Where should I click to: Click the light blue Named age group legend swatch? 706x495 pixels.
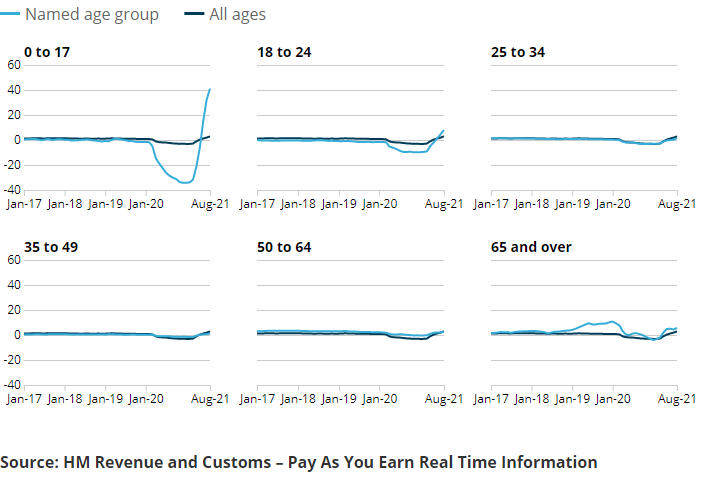[x=10, y=15]
